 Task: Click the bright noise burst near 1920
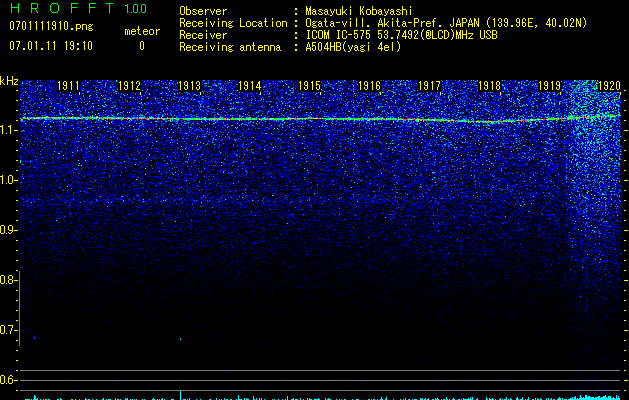click(595, 160)
